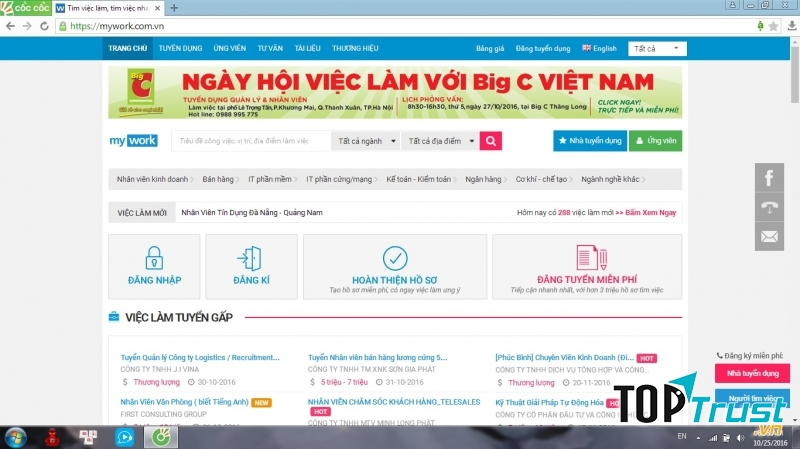Switch language to English
The width and height of the screenshot is (800, 449).
[599, 48]
